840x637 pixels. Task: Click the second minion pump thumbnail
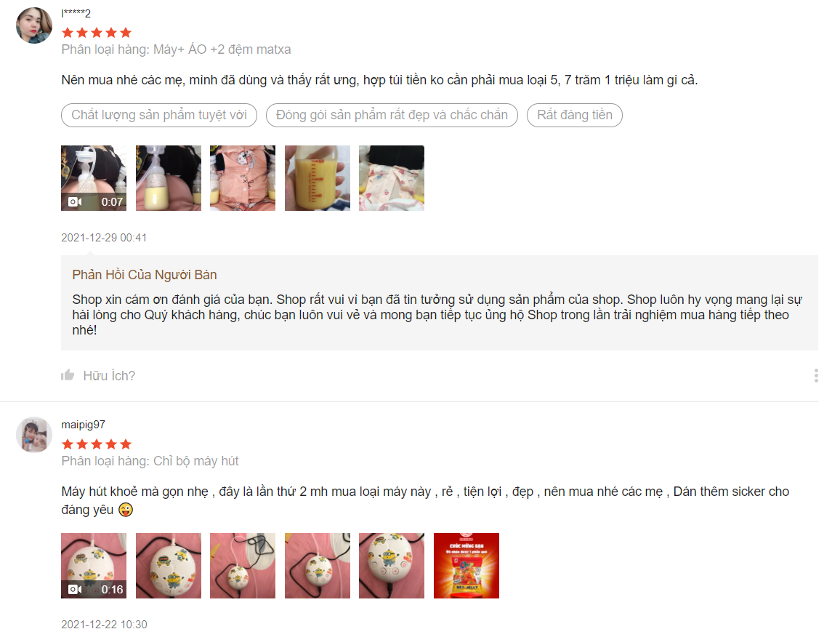[168, 566]
